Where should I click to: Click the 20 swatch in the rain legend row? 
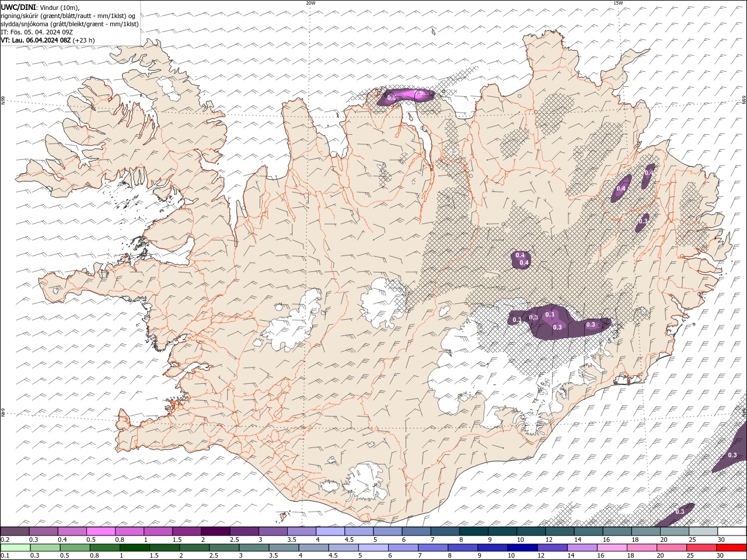coord(671,548)
